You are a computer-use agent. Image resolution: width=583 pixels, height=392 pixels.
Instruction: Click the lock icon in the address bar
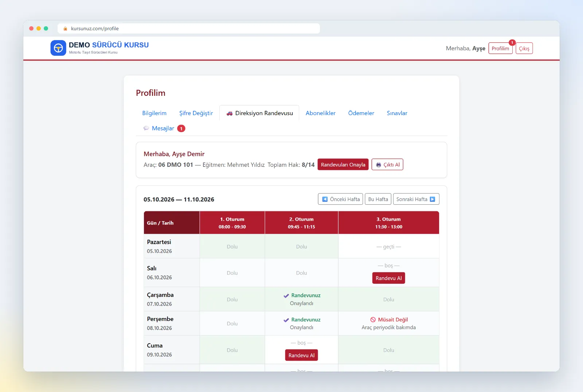(x=65, y=28)
